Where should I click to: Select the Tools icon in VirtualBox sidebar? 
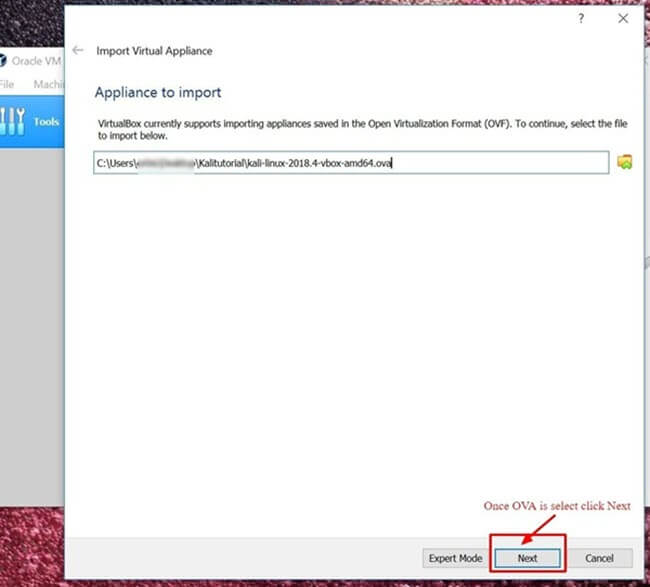tap(12, 122)
